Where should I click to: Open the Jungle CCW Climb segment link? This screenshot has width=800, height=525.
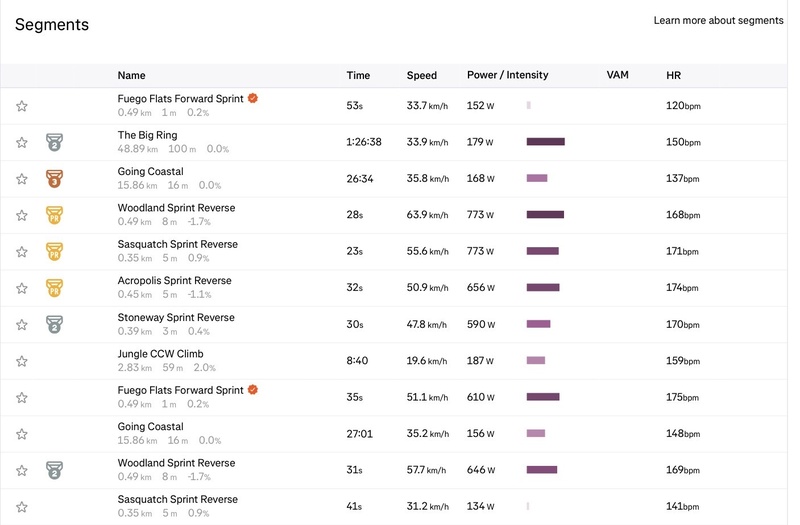click(160, 354)
